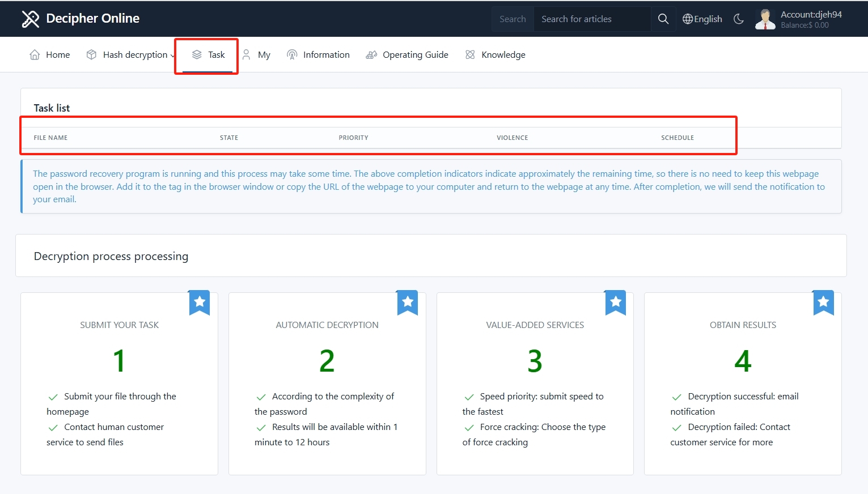This screenshot has height=494, width=868.
Task: Open the English language selector
Action: click(x=708, y=19)
